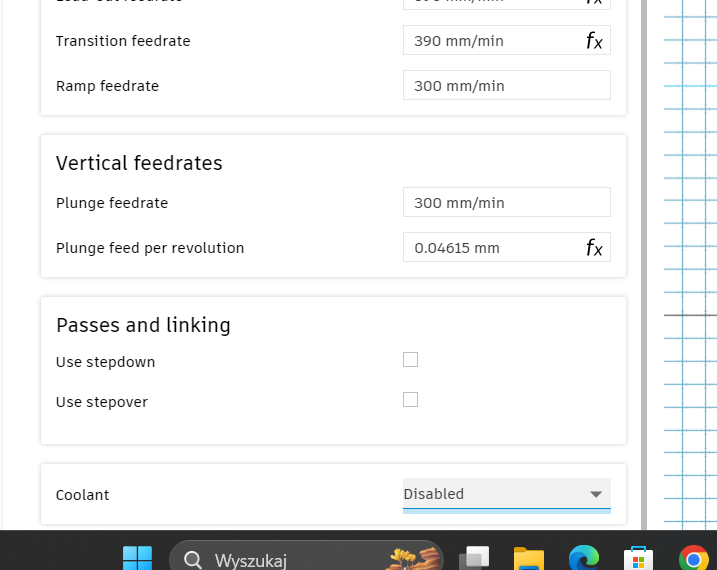This screenshot has width=717, height=570.
Task: Launch Google Chrome from taskbar
Action: point(693,558)
